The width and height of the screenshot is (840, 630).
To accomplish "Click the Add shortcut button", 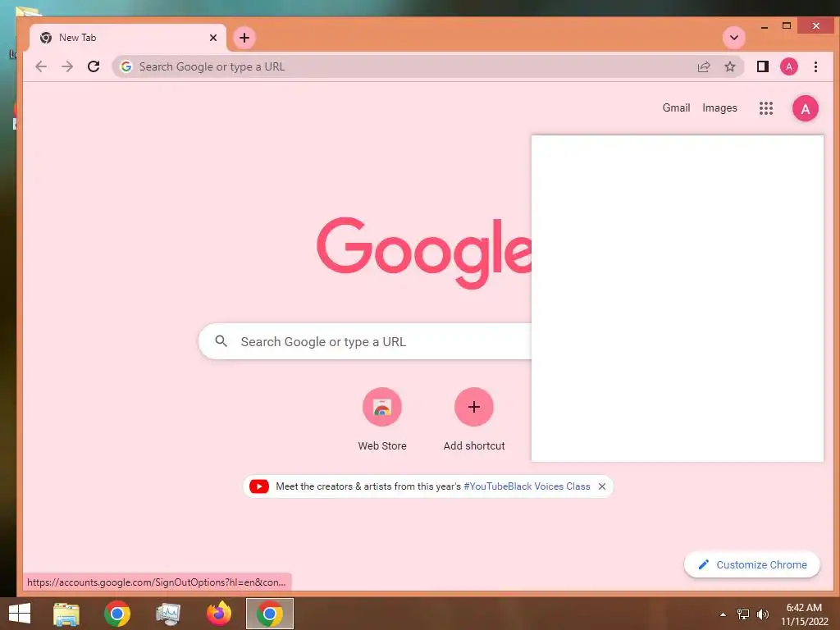I will coord(474,419).
